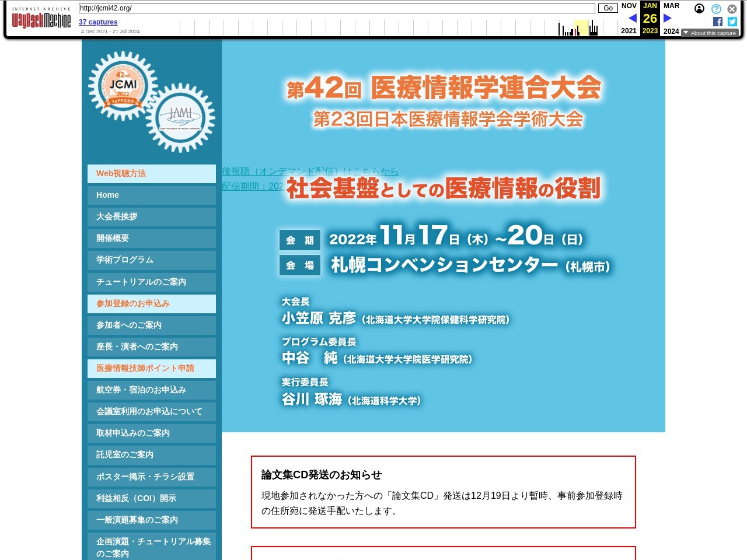The image size is (747, 560).
Task: Click the JAMI gear logo
Action: 181,118
